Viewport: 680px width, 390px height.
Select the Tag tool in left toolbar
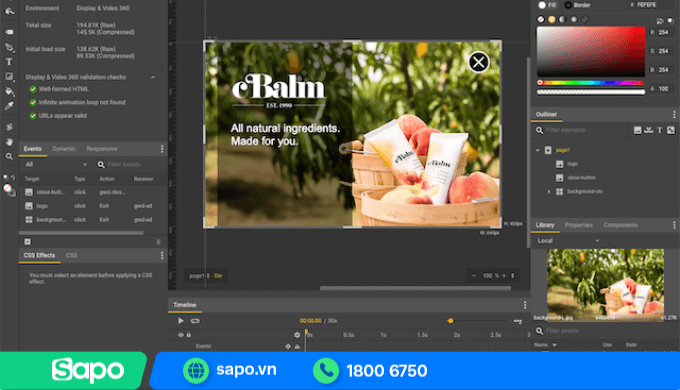9,32
